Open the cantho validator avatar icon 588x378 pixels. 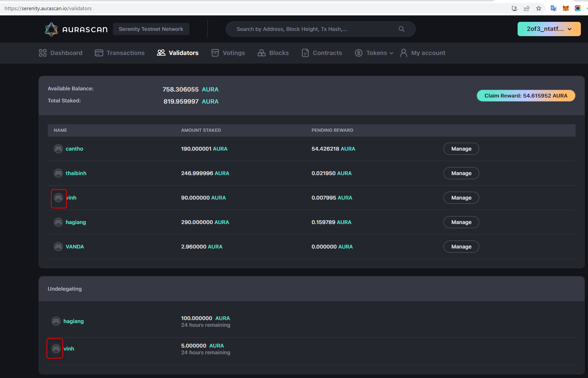pyautogui.click(x=58, y=148)
